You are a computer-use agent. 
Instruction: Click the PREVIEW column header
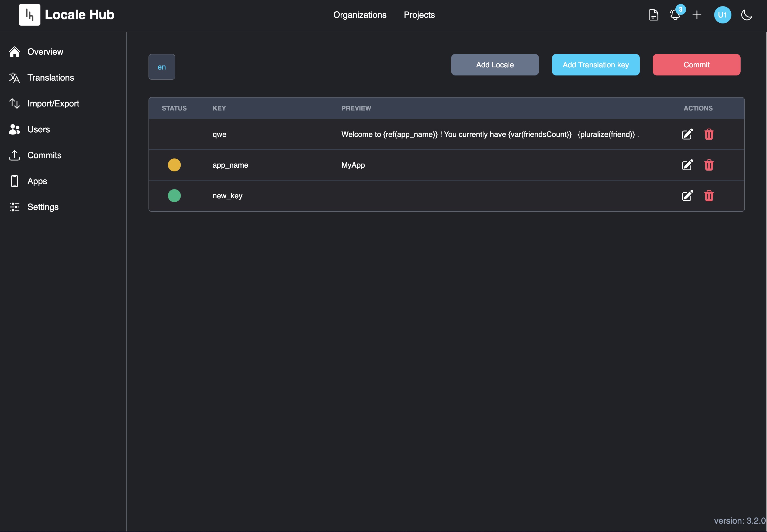click(356, 108)
